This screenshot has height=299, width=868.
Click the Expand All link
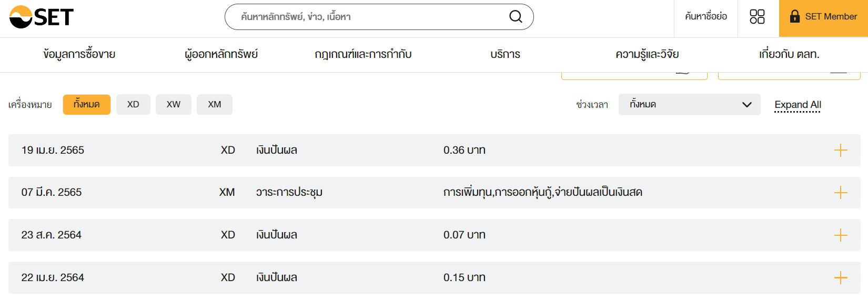point(798,105)
